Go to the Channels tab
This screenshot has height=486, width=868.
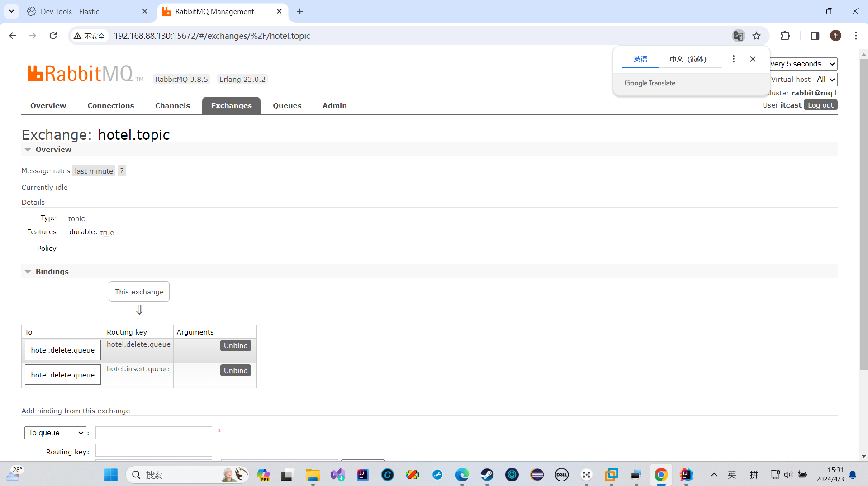coord(172,105)
